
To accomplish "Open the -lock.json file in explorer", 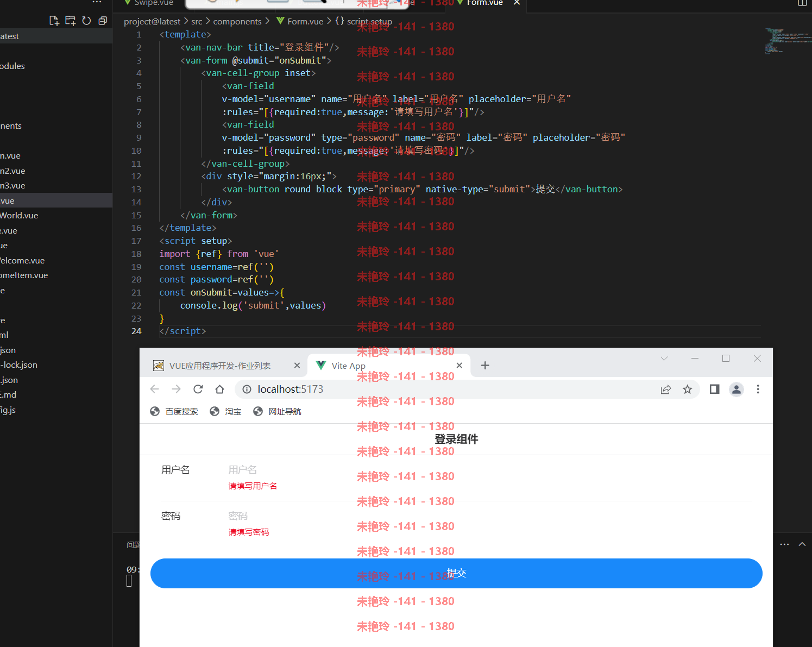I will click(x=19, y=365).
